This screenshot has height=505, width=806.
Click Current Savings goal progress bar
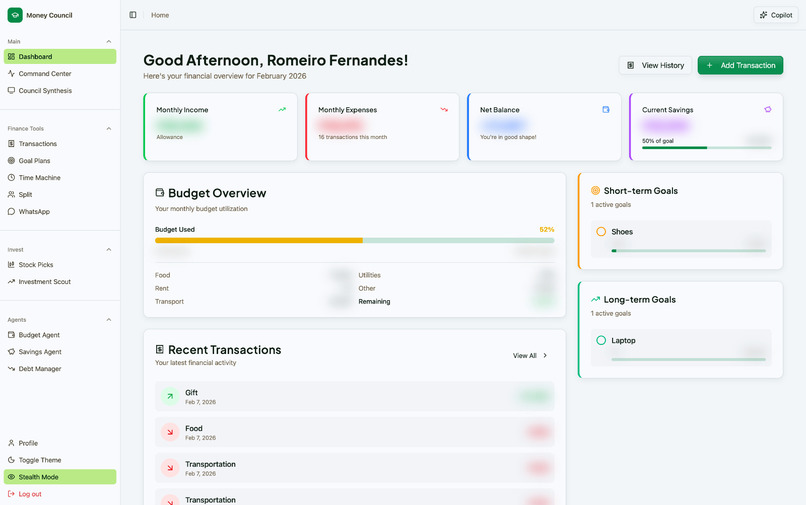click(707, 148)
